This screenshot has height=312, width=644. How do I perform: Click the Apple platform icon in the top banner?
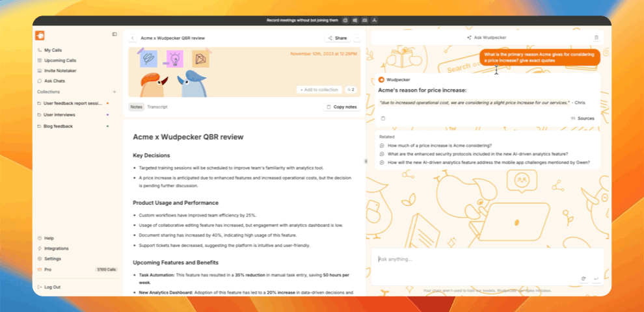click(345, 20)
